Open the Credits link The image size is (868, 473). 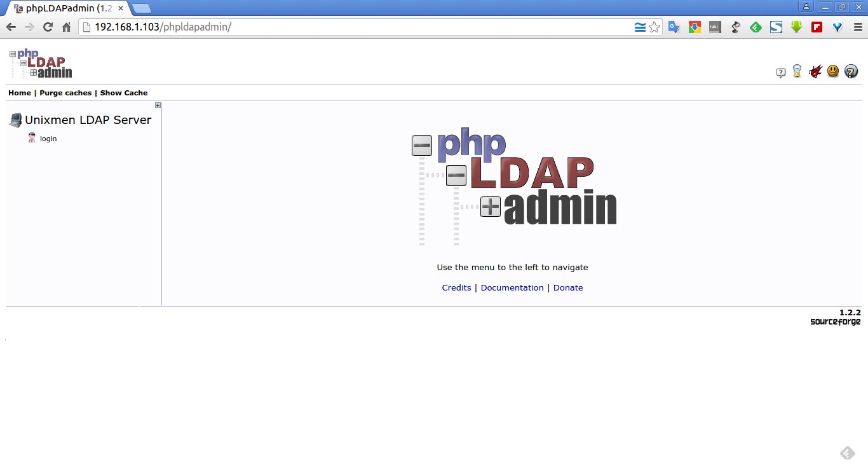coord(456,288)
